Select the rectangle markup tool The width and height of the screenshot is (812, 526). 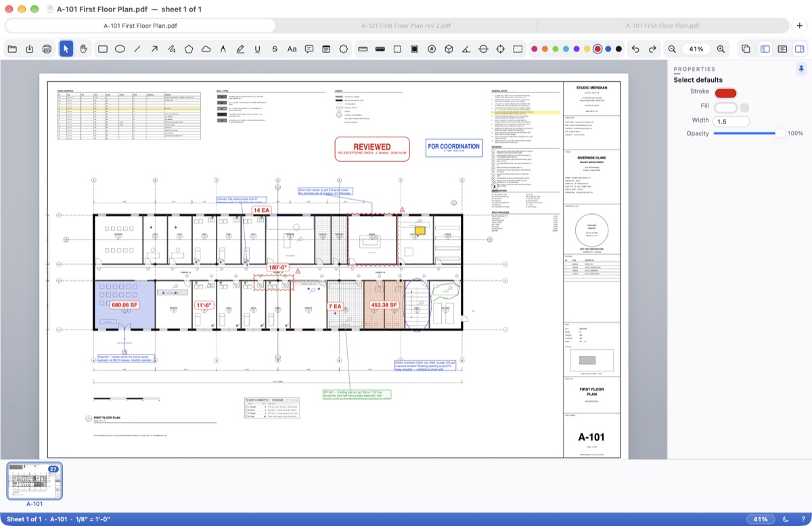[103, 49]
